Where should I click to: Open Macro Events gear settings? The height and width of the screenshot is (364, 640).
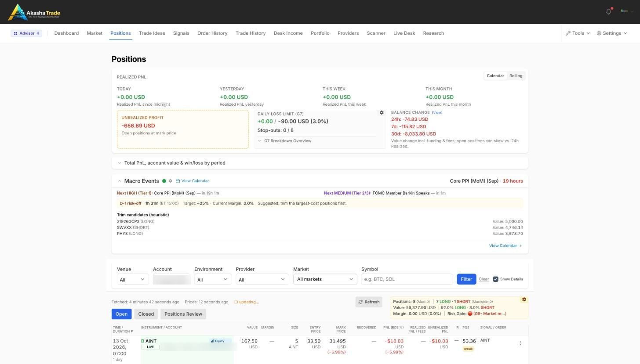coord(171,181)
